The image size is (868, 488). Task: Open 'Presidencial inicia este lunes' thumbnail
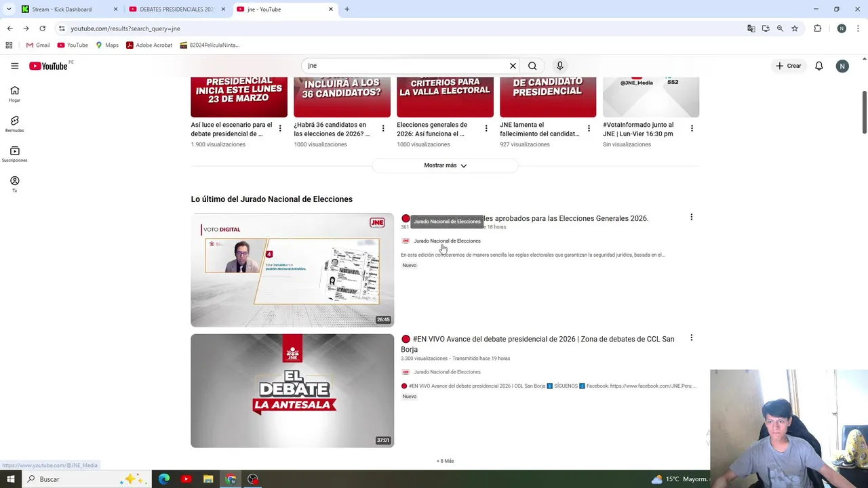(239, 97)
